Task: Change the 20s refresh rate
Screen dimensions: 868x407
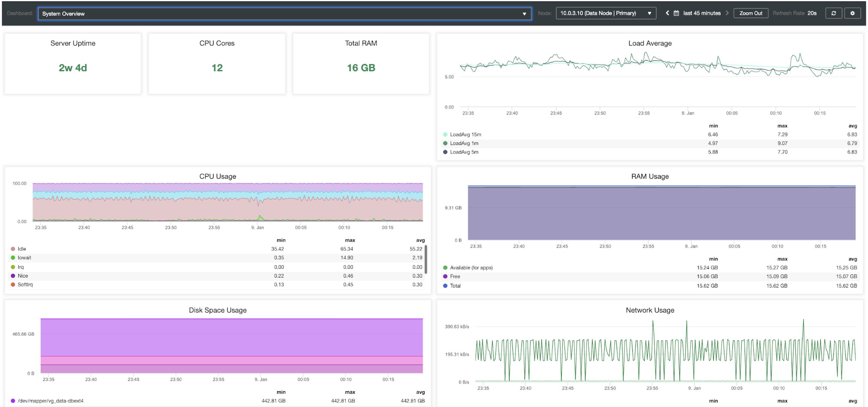Action: (812, 13)
